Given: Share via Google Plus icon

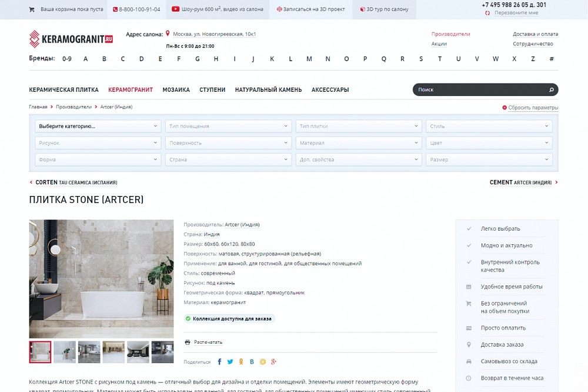Looking at the screenshot, I should point(274,361).
